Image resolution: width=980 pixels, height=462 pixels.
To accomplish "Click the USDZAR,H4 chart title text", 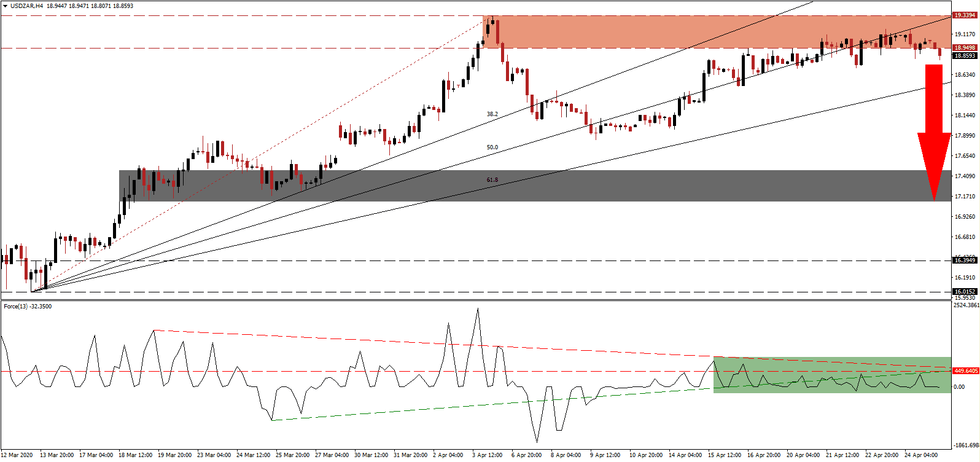I will [x=28, y=6].
